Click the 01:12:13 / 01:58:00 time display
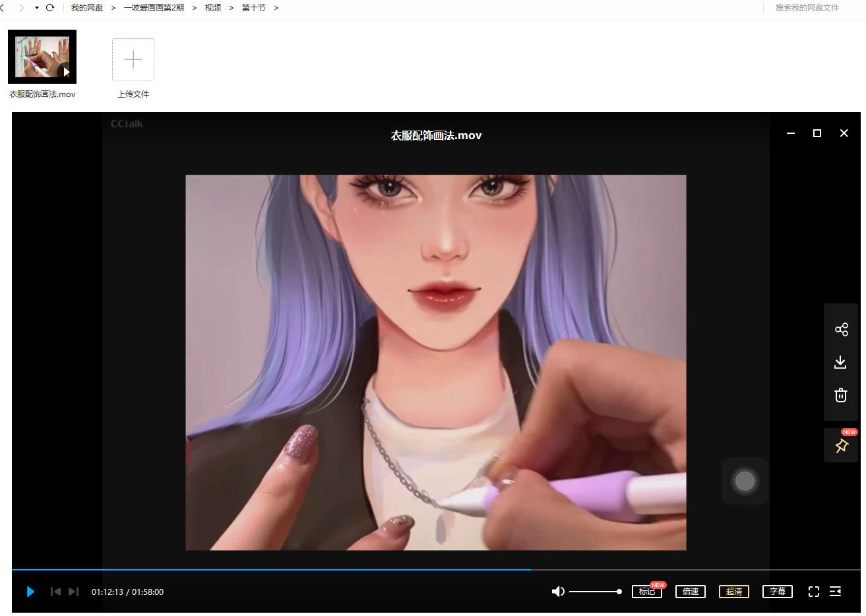 tap(127, 592)
